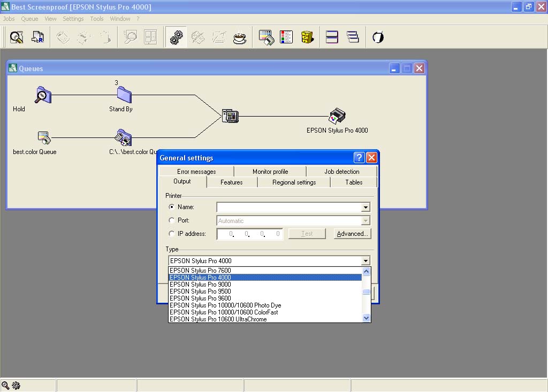
Task: Click the color list sheet toolbar icon
Action: [x=286, y=37]
